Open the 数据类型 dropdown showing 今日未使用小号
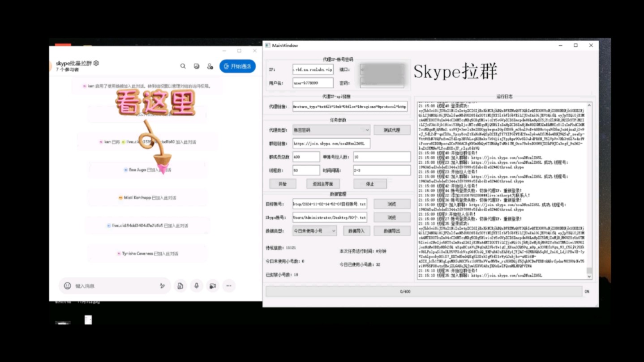Screen dimensions: 644x362 [x=314, y=231]
